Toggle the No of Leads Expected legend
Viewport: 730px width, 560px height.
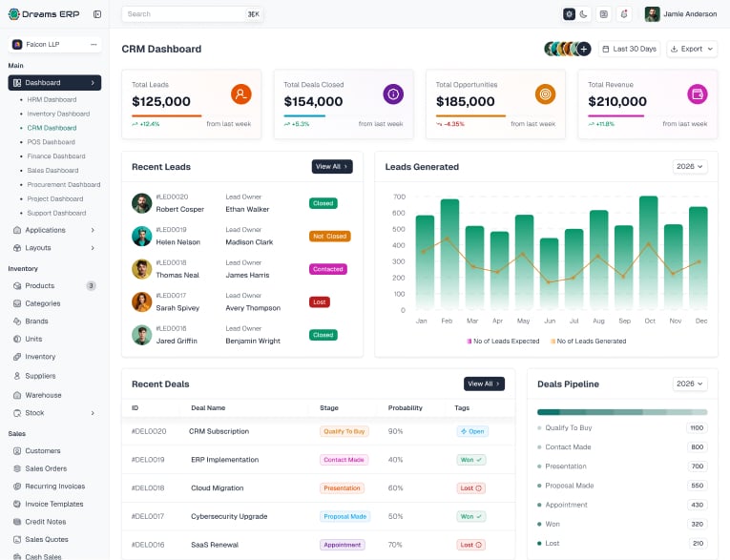pos(503,342)
